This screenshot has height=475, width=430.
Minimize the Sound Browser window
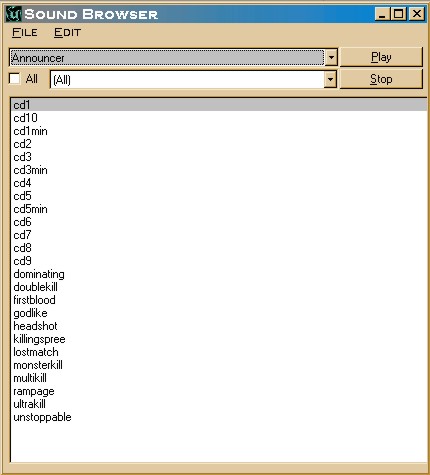pos(382,14)
